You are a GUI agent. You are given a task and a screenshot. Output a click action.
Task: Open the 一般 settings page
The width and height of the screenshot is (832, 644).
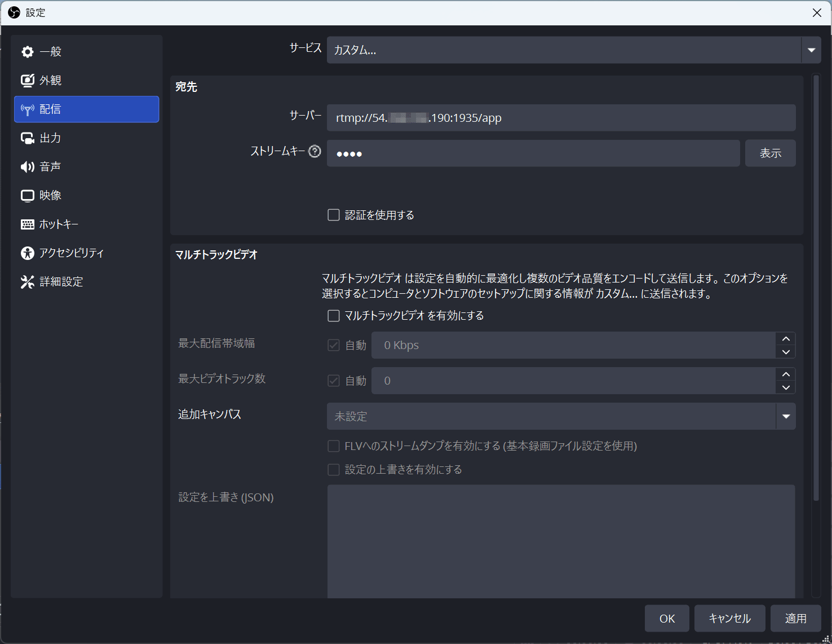click(87, 52)
